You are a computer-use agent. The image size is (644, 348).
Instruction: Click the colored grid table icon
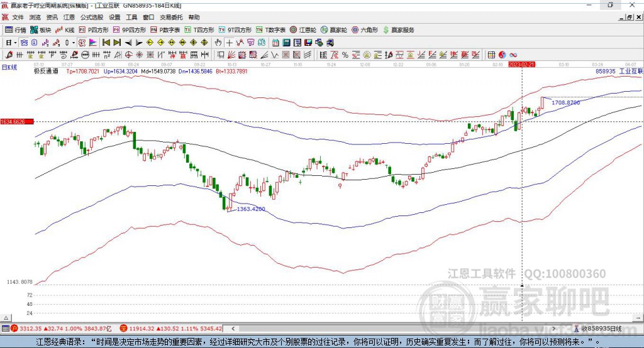[491, 55]
